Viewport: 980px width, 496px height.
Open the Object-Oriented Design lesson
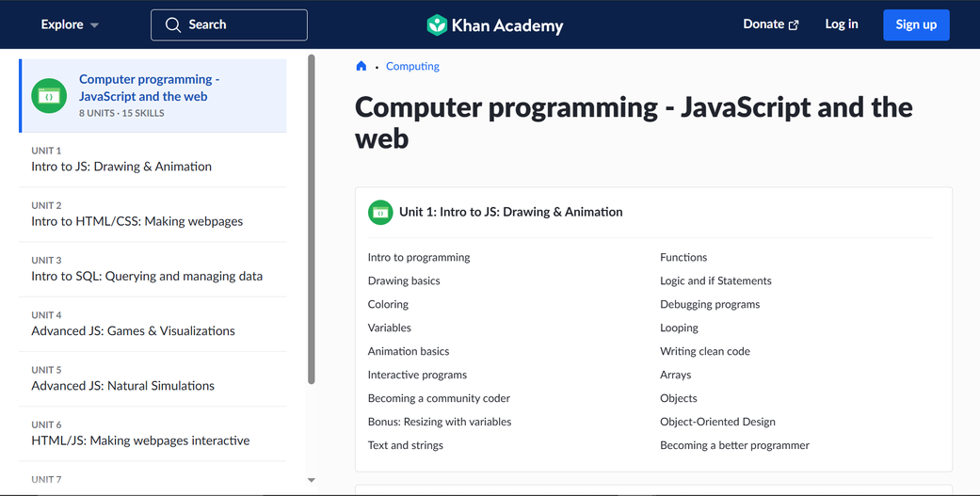click(x=717, y=422)
